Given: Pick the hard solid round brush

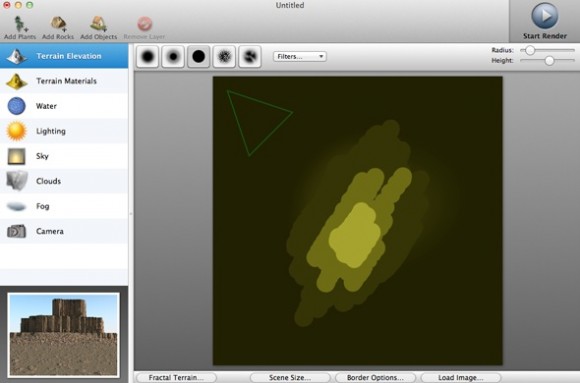Looking at the screenshot, I should (x=199, y=57).
